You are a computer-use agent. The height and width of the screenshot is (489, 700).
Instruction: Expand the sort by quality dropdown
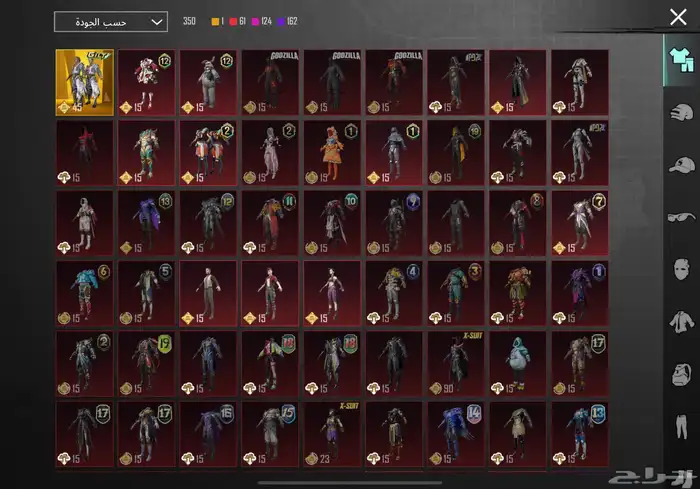[110, 21]
